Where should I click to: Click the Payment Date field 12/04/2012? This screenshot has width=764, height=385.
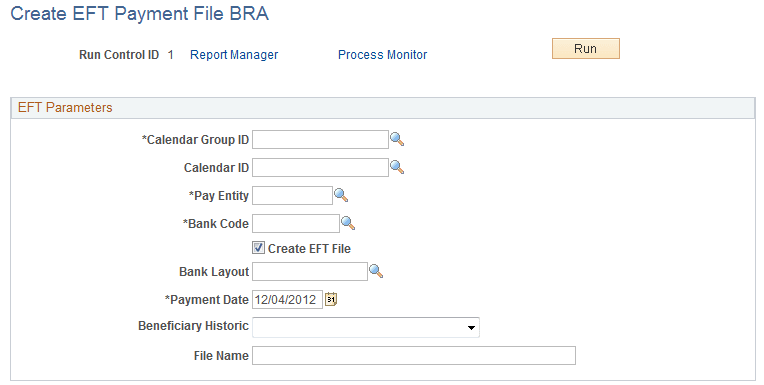tap(287, 299)
